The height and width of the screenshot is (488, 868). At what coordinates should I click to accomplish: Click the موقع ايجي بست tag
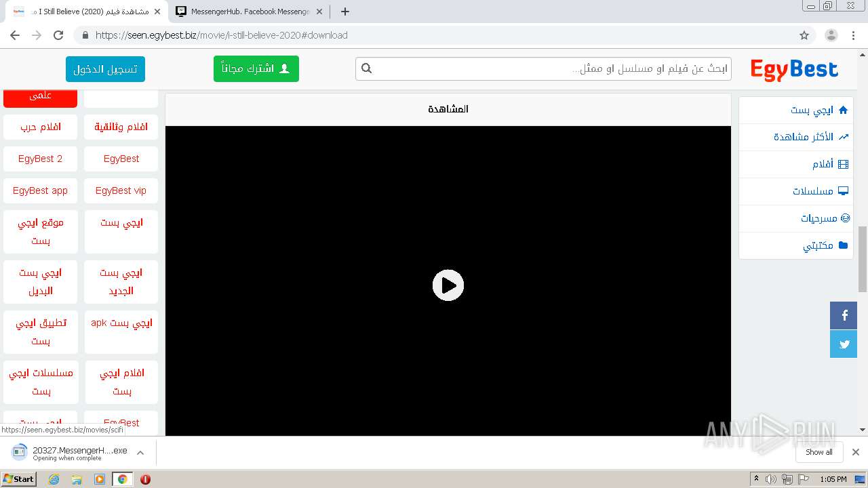[40, 231]
